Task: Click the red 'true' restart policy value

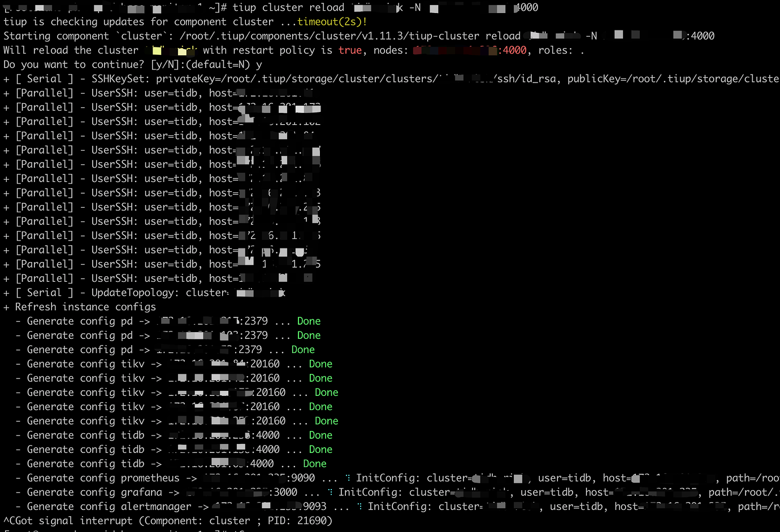Action: coord(350,50)
